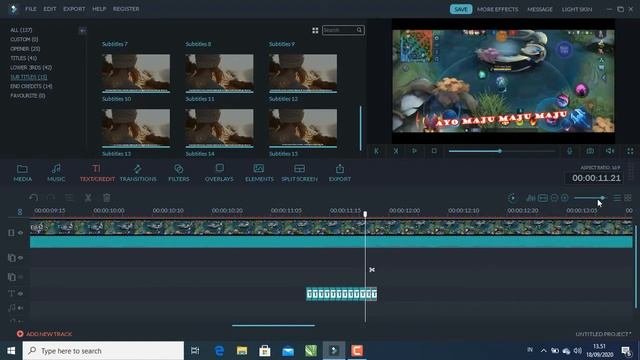Screen dimensions: 640x360
Task: Switch to the TRANSITIONS tab
Action: click(x=138, y=173)
